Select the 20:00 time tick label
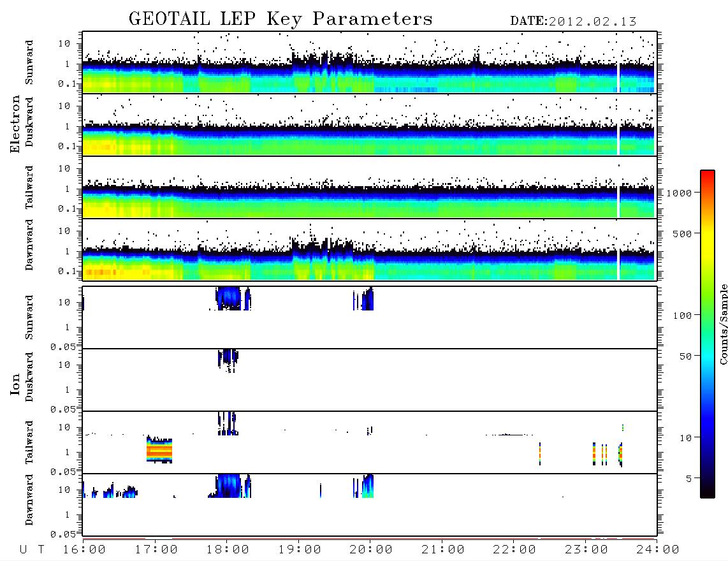Image resolution: width=728 pixels, height=561 pixels. tap(371, 550)
